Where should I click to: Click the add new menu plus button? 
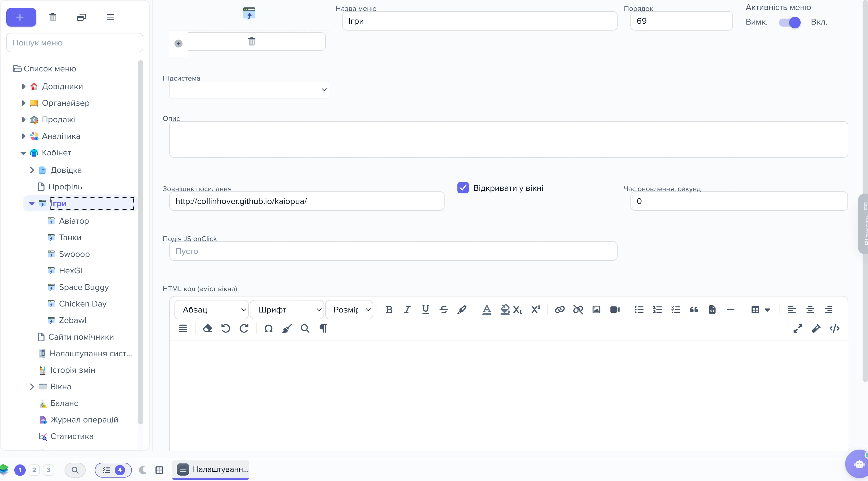[x=21, y=17]
